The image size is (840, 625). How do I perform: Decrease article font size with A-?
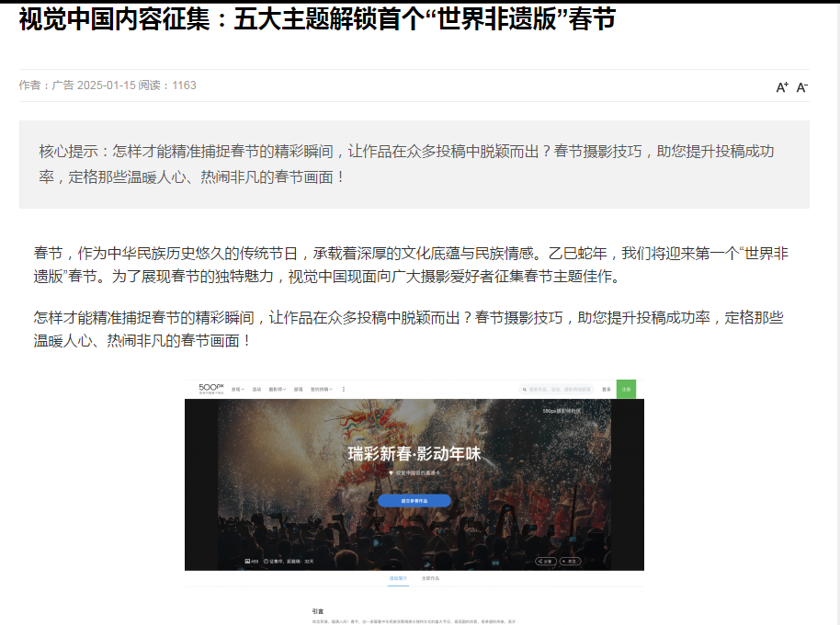pos(802,87)
